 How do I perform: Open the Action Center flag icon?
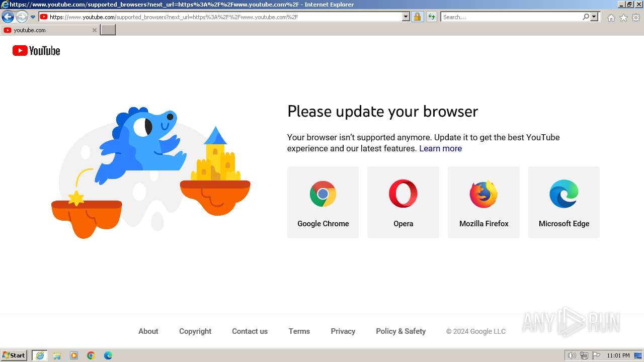[596, 355]
